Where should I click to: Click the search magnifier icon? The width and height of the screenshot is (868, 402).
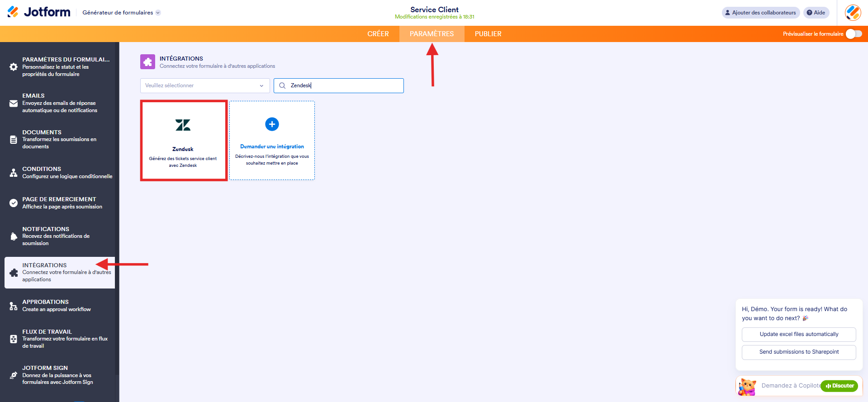point(282,85)
